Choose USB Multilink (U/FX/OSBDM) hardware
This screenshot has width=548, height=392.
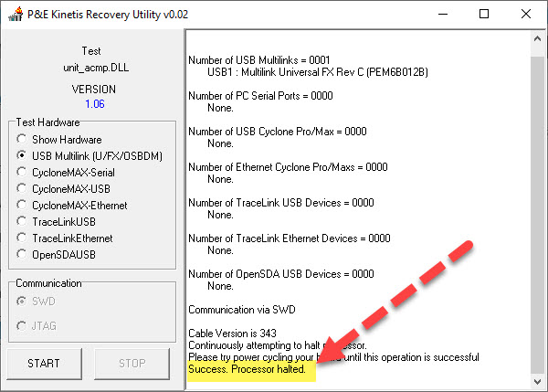click(x=22, y=155)
